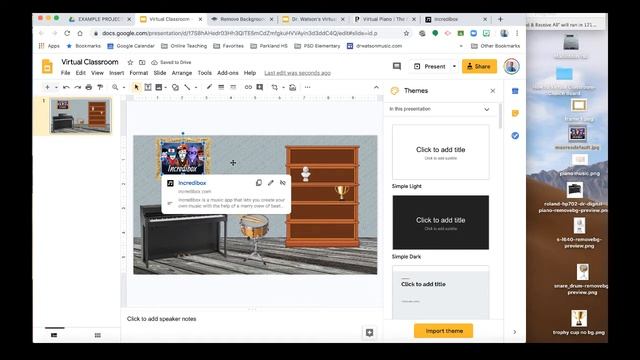640x360 pixels.
Task: Click the Undo arrow in toolbar
Action: tap(66, 87)
